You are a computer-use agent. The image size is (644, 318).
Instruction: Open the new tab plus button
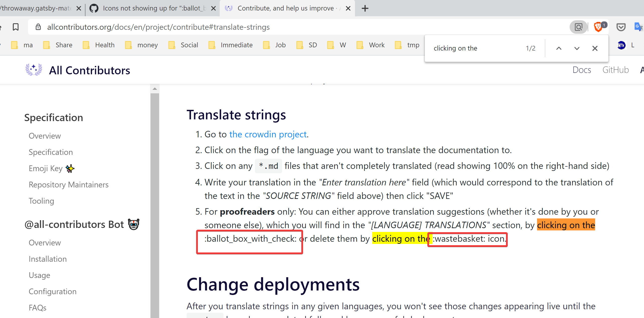(x=365, y=8)
